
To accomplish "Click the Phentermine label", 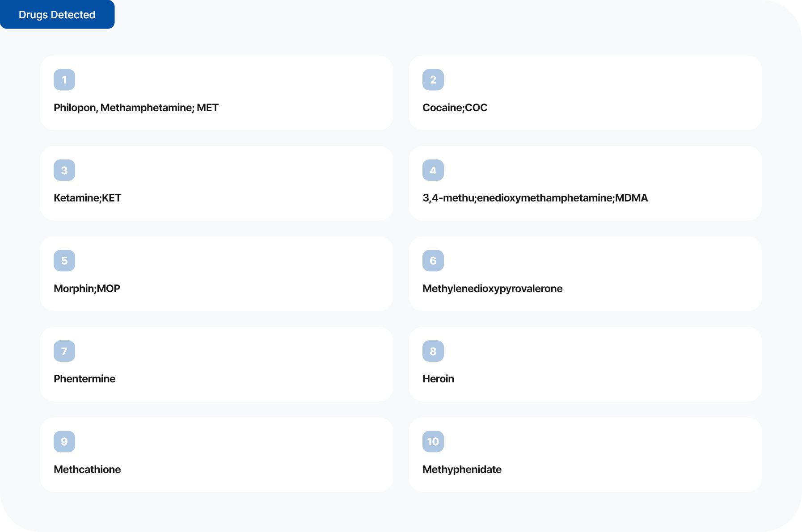I will pyautogui.click(x=84, y=379).
